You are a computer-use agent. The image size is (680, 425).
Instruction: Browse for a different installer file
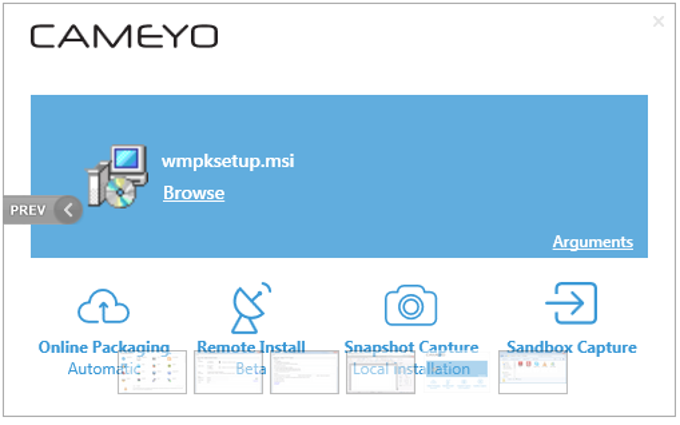194,193
